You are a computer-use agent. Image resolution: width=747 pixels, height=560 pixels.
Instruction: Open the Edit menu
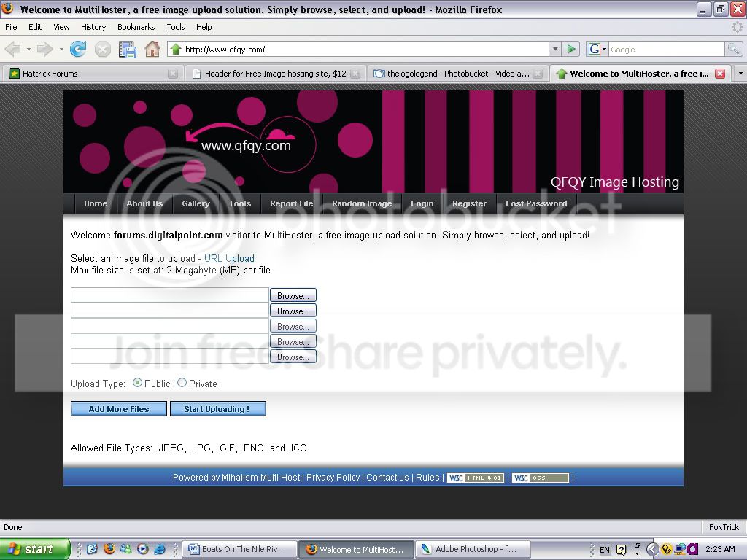(35, 27)
